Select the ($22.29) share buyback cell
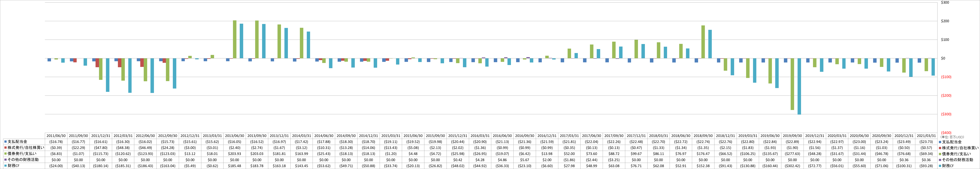 click(x=79, y=148)
